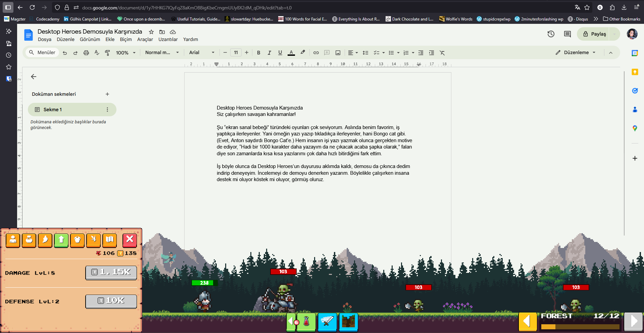This screenshot has height=333, width=644.
Task: Print the document
Action: click(86, 53)
